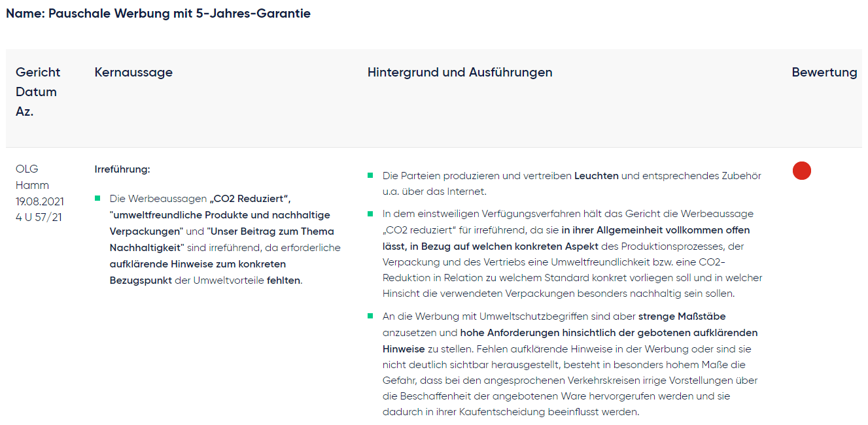This screenshot has height=425, width=868.
Task: Click the bold "Irreführung:" label
Action: 122,169
